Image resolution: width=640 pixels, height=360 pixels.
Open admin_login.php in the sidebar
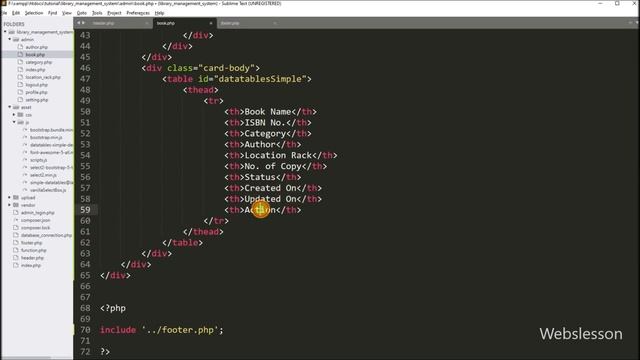(38, 213)
